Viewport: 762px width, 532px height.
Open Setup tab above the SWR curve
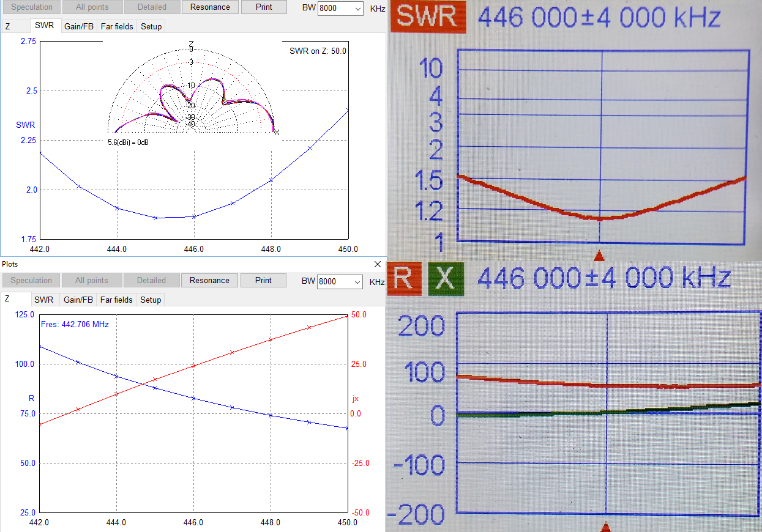pyautogui.click(x=151, y=26)
